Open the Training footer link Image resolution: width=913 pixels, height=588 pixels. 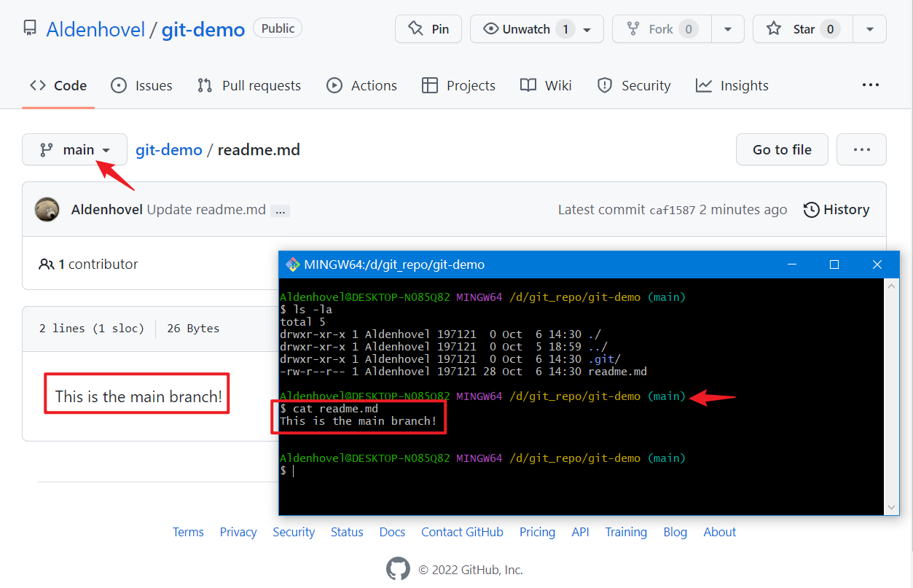click(626, 532)
